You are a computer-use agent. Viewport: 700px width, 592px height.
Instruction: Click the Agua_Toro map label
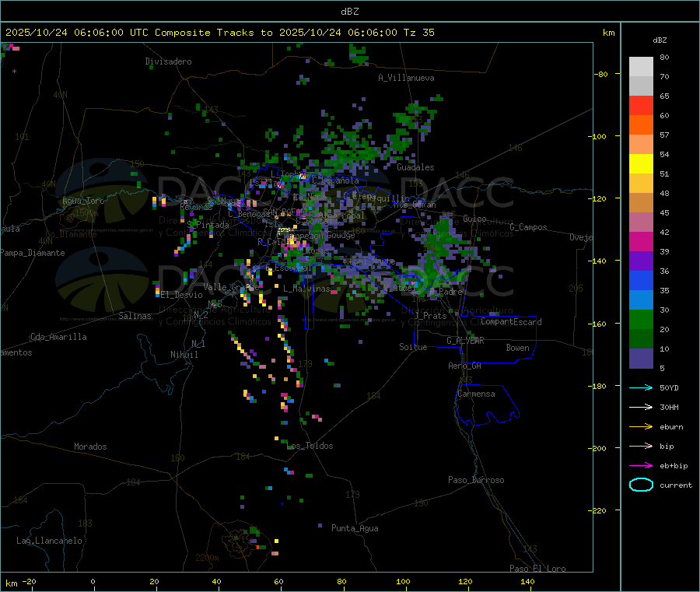83,201
